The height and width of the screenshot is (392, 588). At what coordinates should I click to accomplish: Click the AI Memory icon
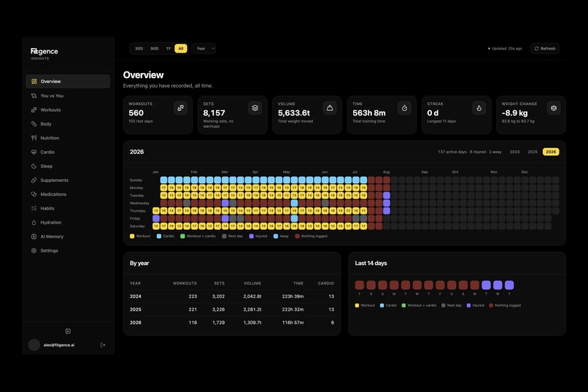[34, 237]
